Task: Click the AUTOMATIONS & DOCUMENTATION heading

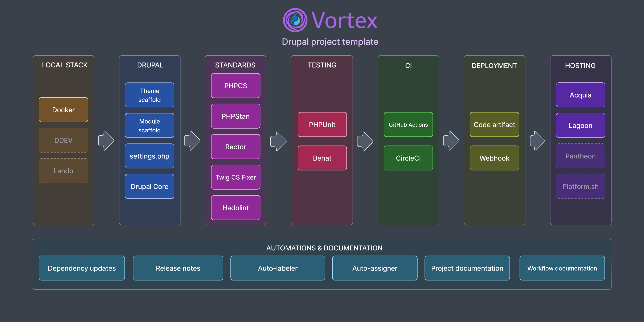Action: (x=324, y=248)
